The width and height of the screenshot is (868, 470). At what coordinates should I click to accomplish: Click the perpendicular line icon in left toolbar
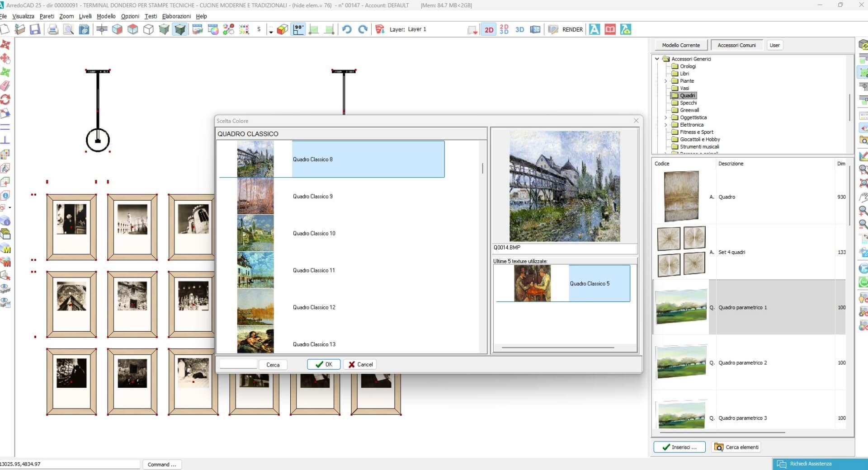(5, 140)
